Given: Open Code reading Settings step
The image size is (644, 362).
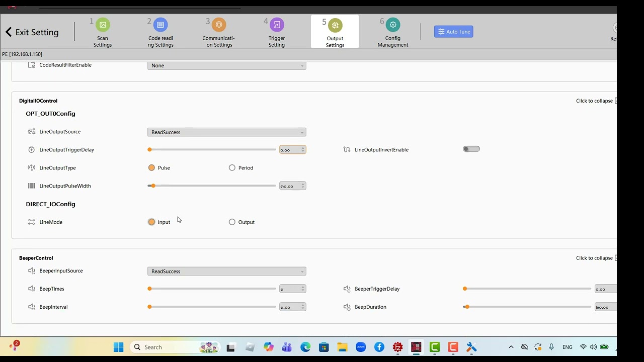Looking at the screenshot, I should (160, 33).
